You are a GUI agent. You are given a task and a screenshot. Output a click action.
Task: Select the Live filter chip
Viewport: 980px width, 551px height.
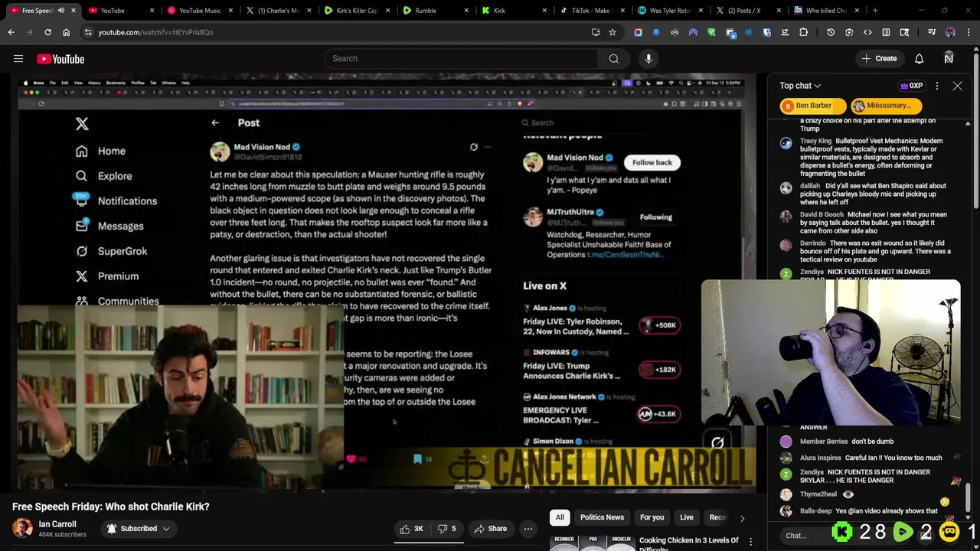tap(687, 517)
